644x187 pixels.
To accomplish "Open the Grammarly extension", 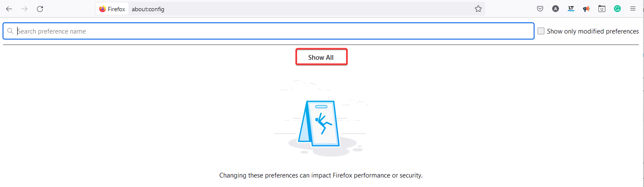I will (x=617, y=9).
